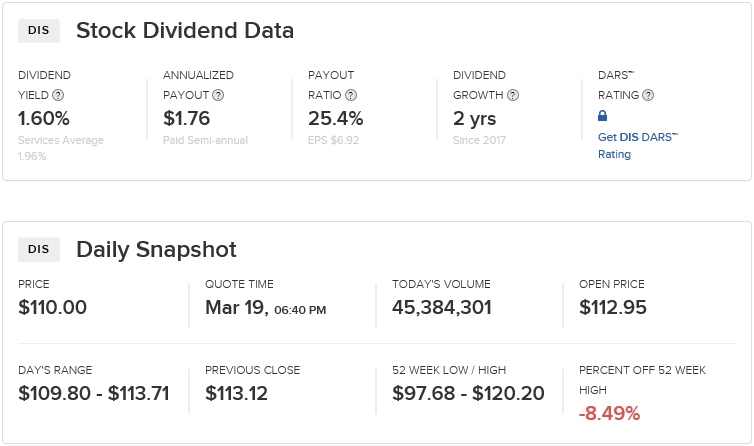Click the help icon beside Dividend Yield
The image size is (754, 446).
(58, 95)
